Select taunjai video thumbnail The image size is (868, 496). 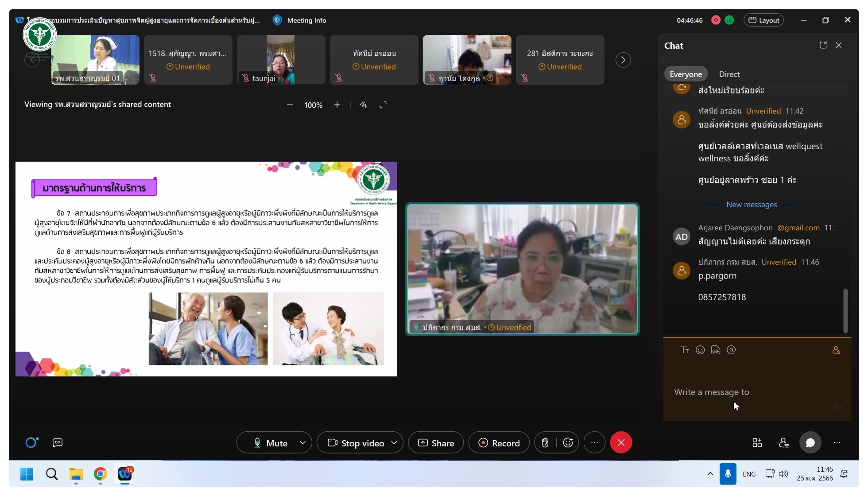tap(281, 60)
